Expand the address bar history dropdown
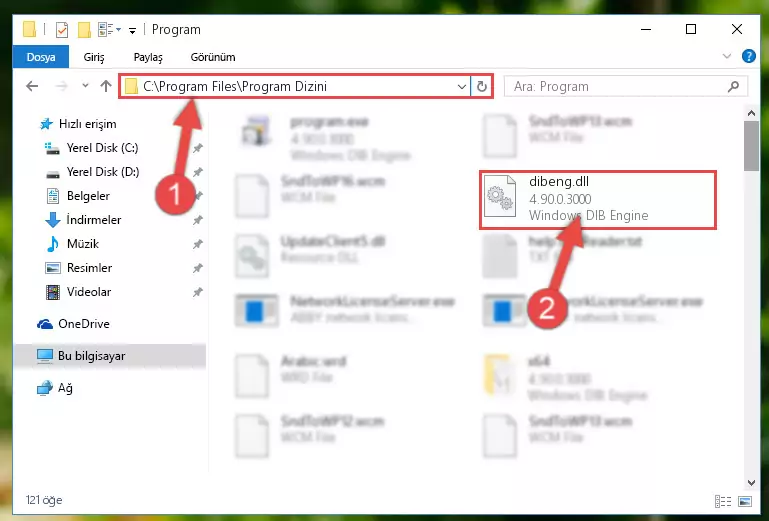769x521 pixels. (x=461, y=87)
